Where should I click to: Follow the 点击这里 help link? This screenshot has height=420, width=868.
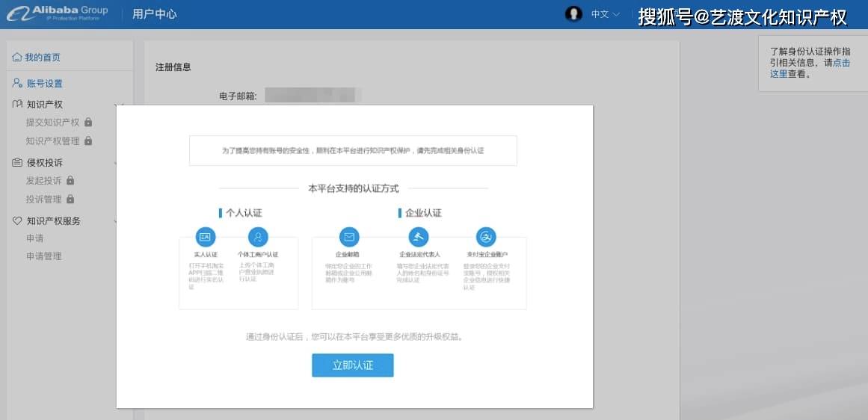point(810,68)
